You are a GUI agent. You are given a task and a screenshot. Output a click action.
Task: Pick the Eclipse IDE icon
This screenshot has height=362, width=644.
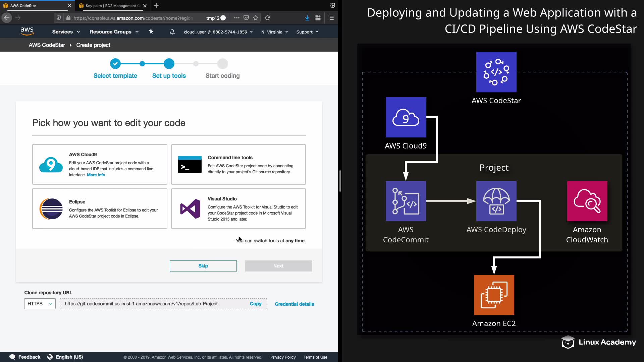click(x=51, y=209)
